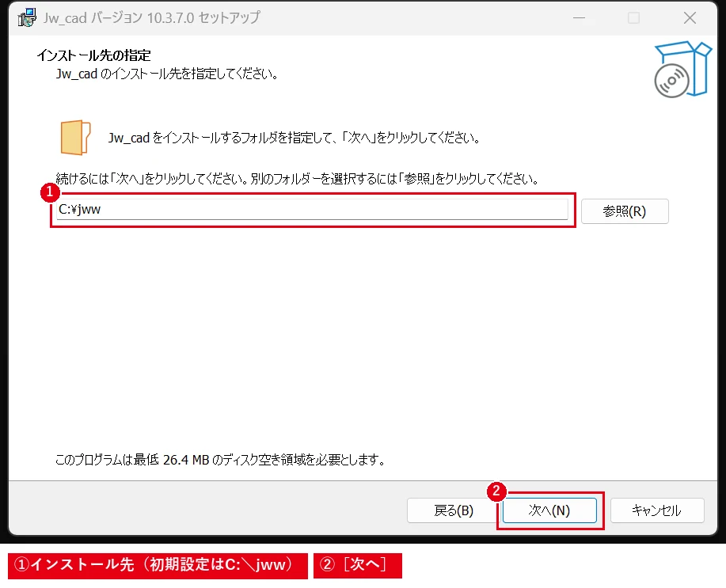Cancel setup with キャンセル button
The width and height of the screenshot is (726, 588).
(x=657, y=510)
